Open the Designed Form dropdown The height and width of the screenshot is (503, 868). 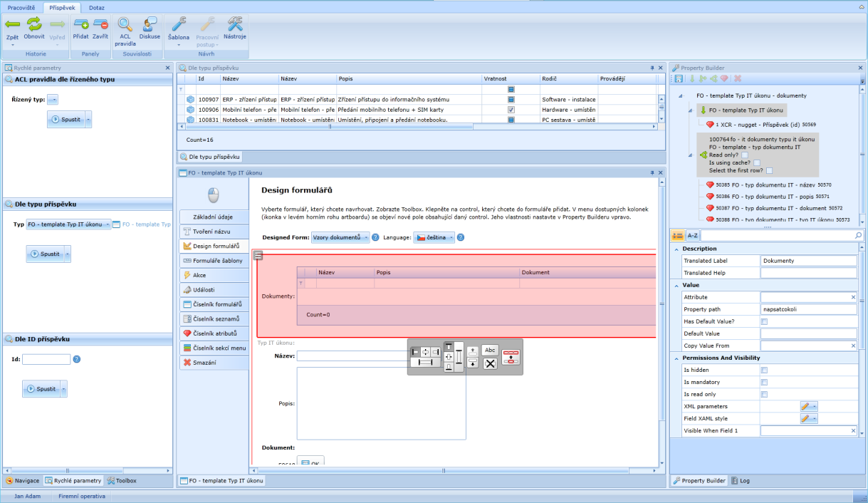tap(340, 237)
